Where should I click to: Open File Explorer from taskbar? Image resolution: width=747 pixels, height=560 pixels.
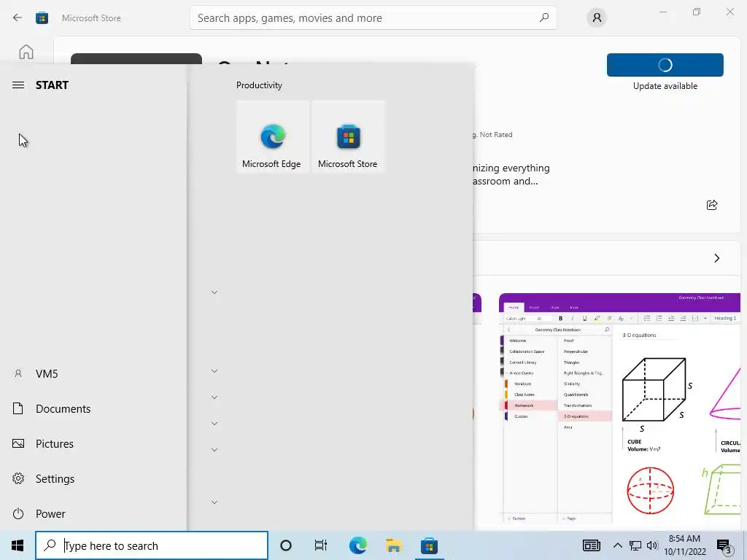pyautogui.click(x=393, y=545)
